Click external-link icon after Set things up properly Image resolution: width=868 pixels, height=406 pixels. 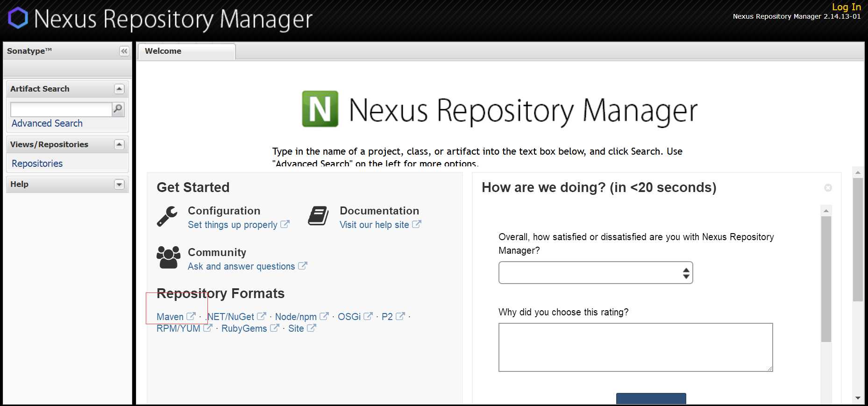[285, 224]
